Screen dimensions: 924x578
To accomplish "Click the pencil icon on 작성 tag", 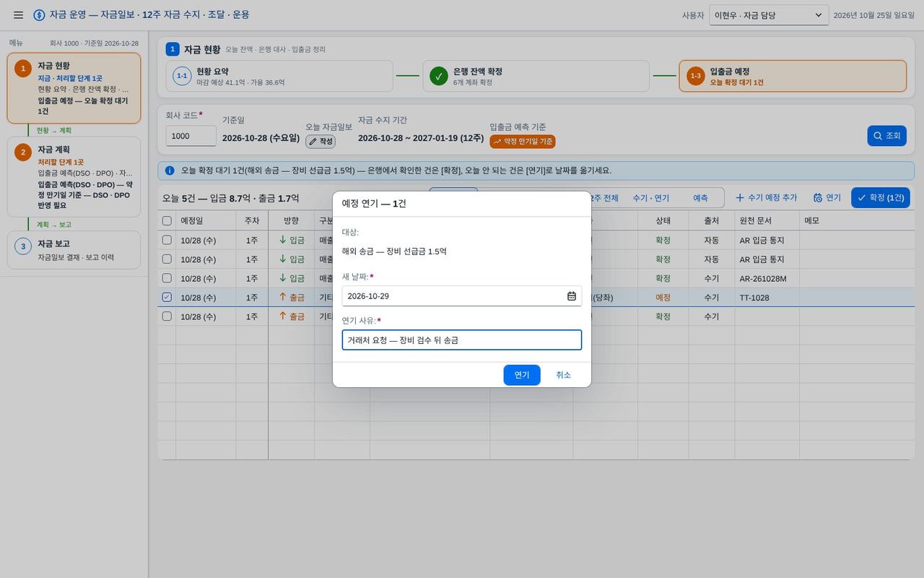I will tap(313, 142).
